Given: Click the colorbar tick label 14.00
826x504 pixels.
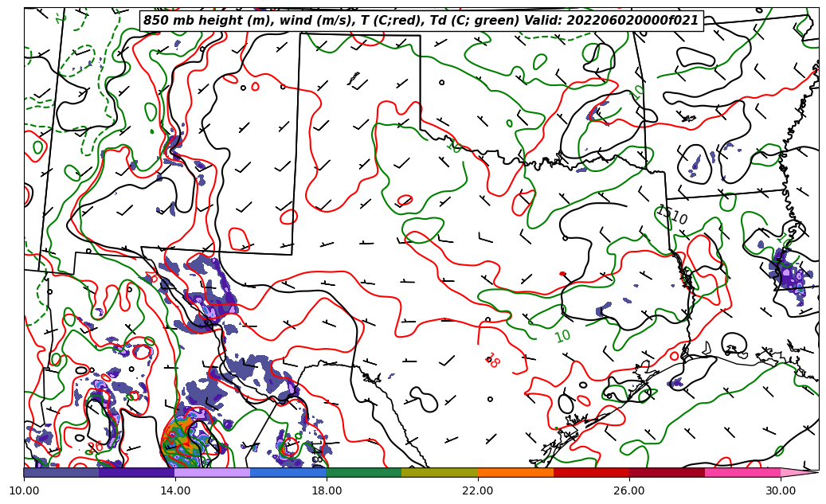Looking at the screenshot, I should 175,490.
